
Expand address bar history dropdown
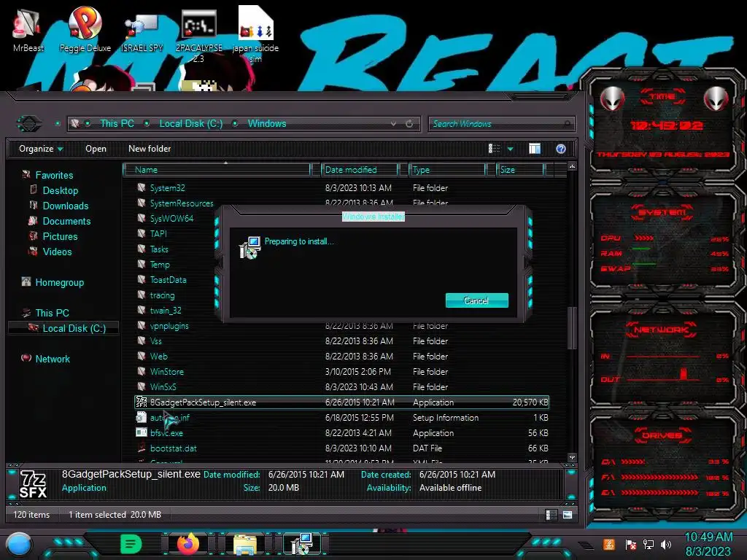click(393, 124)
